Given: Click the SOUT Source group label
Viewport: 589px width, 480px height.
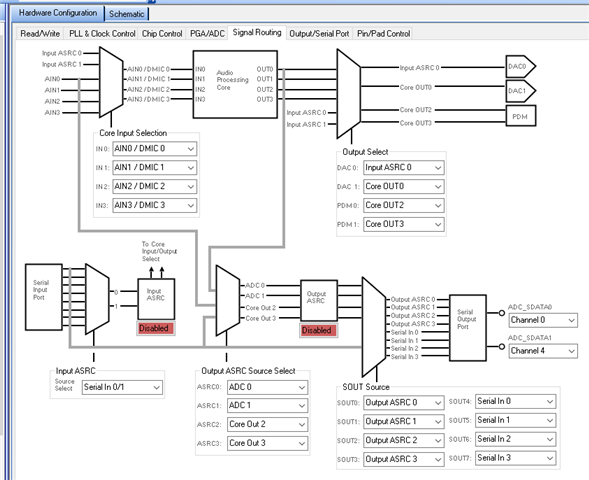Looking at the screenshot, I should click(x=366, y=387).
